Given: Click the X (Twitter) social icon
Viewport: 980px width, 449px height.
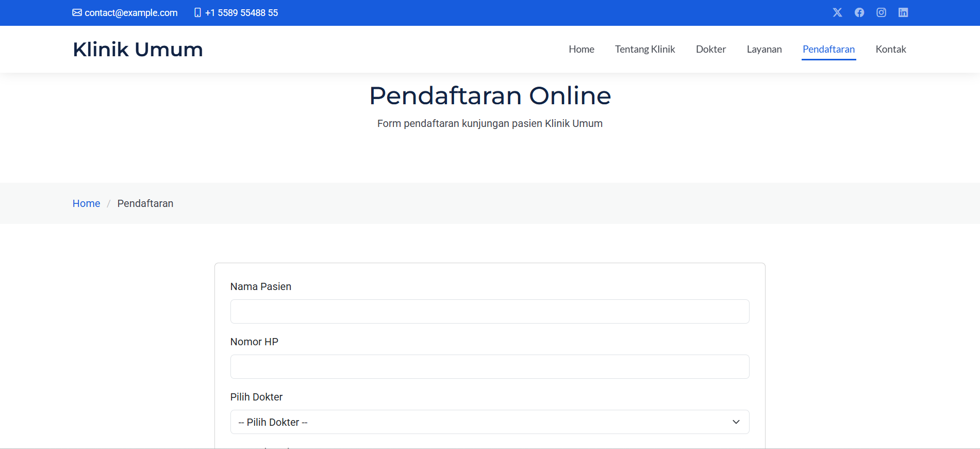Looking at the screenshot, I should click(837, 12).
